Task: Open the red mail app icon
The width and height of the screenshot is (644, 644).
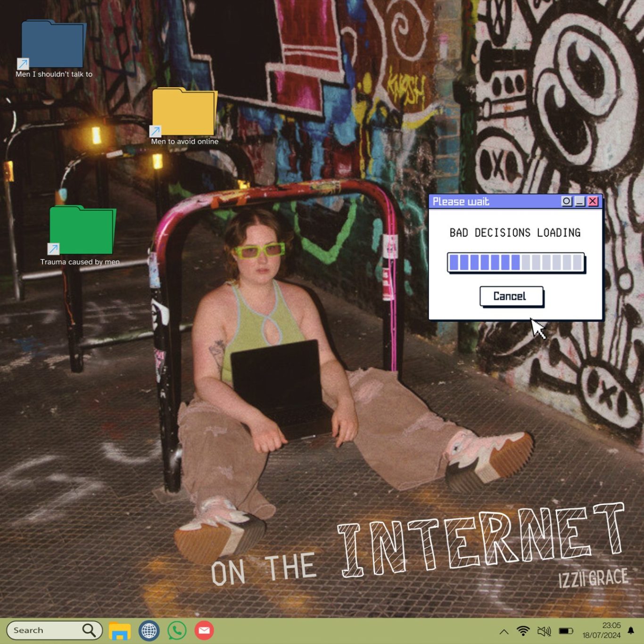Action: coord(204,631)
